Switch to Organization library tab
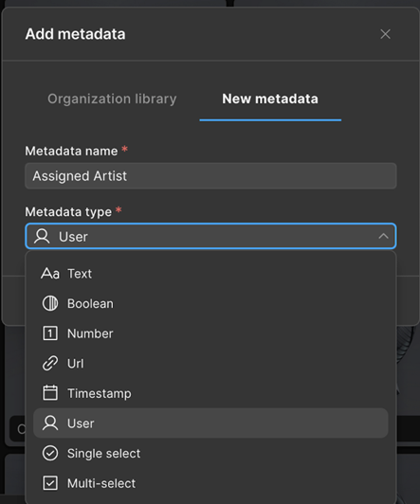Viewport: 420px width, 504px height. (112, 99)
